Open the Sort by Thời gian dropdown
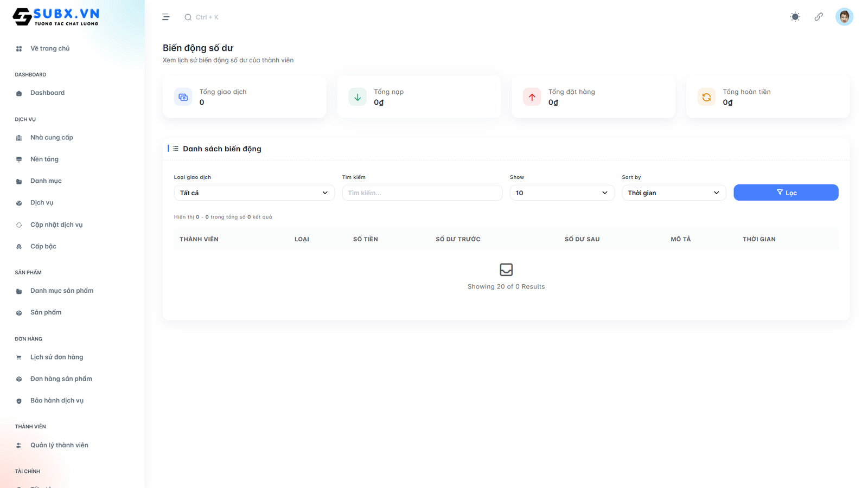 (x=673, y=193)
